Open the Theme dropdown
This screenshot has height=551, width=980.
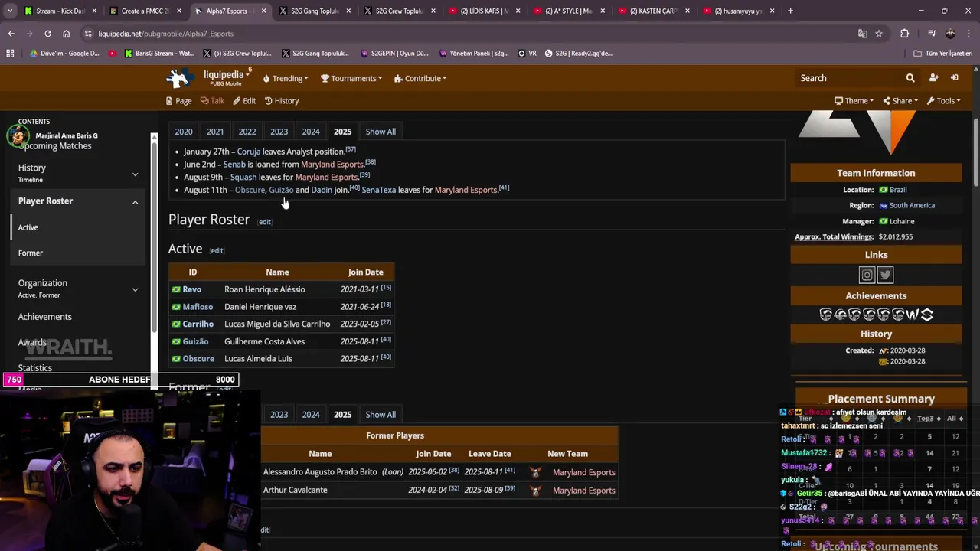(x=854, y=101)
